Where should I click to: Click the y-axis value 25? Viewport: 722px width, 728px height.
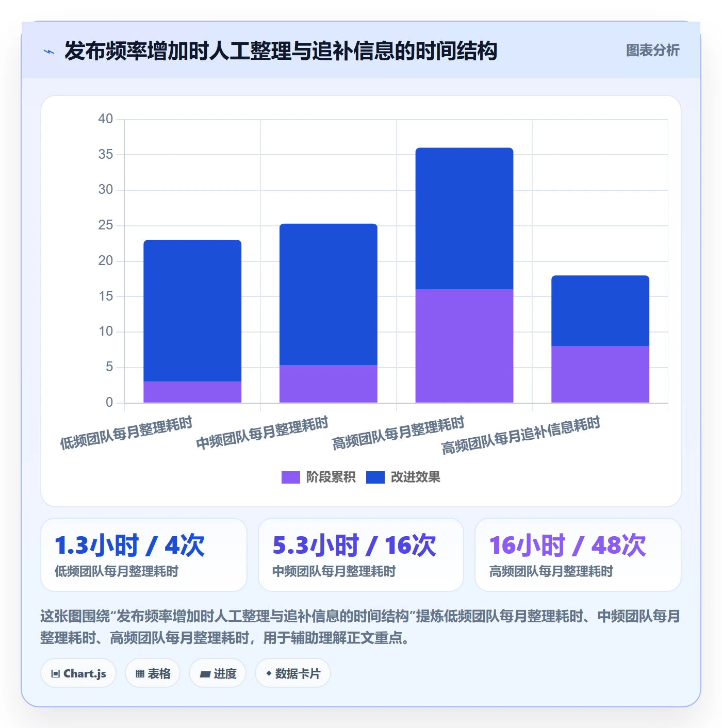coord(106,225)
